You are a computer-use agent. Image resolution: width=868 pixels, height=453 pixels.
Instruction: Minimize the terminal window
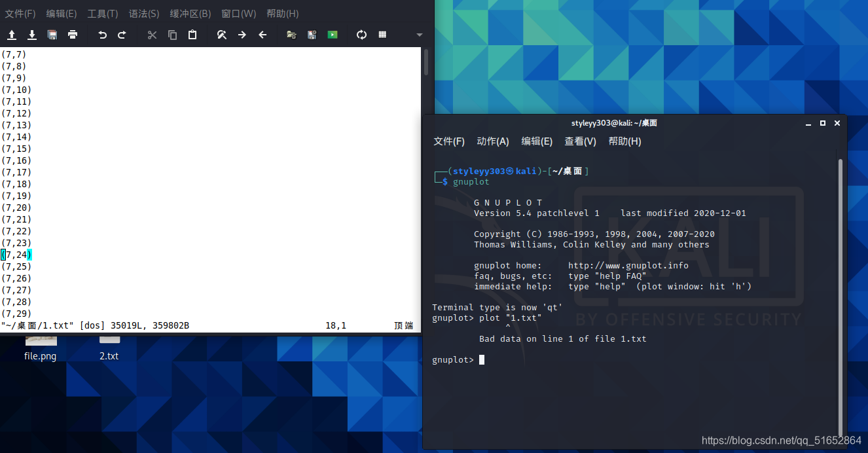[809, 123]
